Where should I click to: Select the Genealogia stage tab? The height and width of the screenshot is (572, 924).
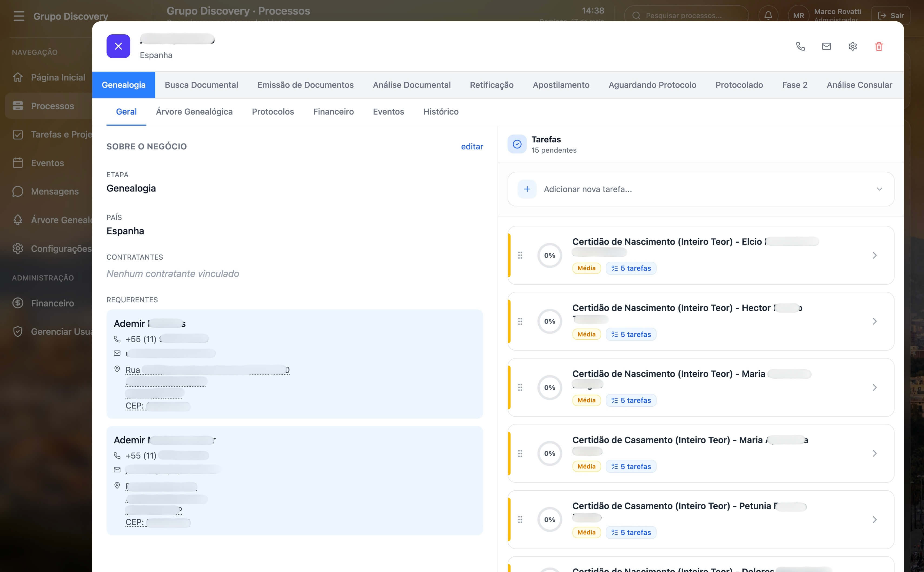[123, 85]
